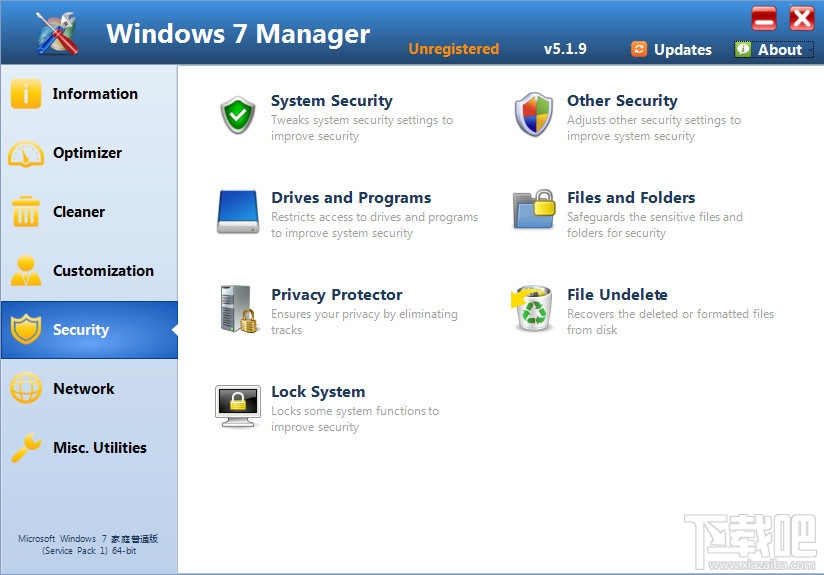Image resolution: width=824 pixels, height=575 pixels.
Task: Click the Security shield sidebar icon
Action: pos(26,329)
